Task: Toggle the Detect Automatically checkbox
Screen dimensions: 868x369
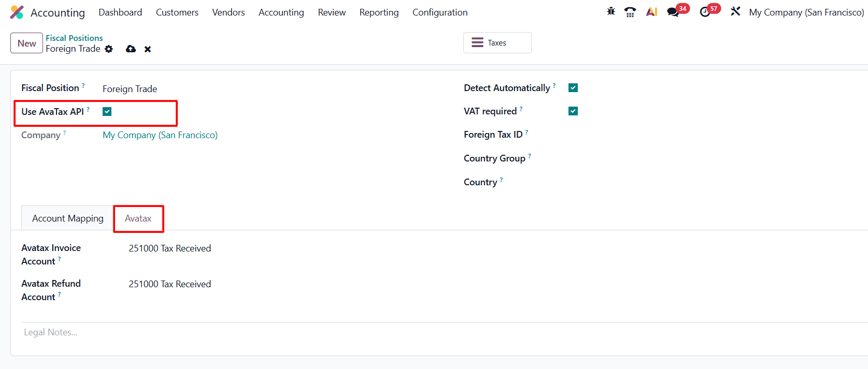Action: 573,87
